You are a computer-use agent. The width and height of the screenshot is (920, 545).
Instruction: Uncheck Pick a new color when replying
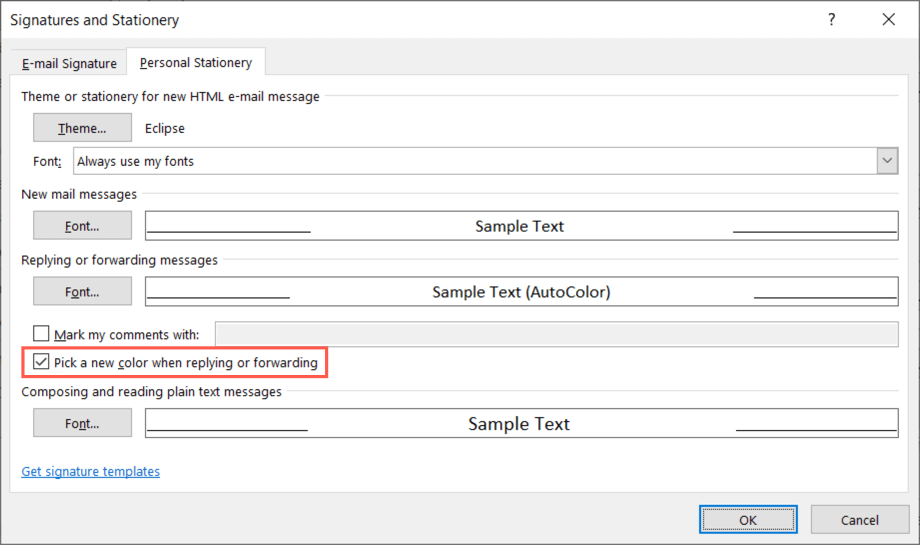41,362
